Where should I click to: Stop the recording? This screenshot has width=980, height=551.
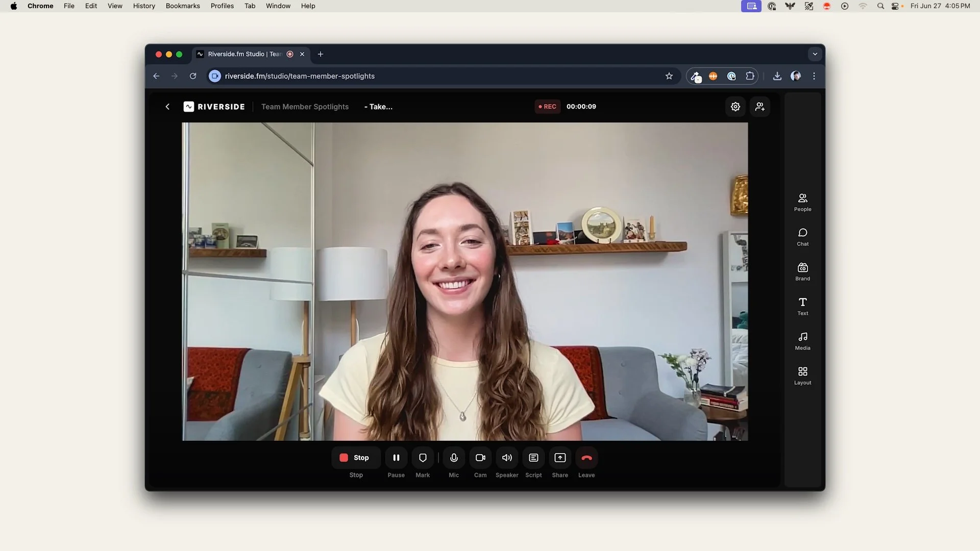coord(356,458)
